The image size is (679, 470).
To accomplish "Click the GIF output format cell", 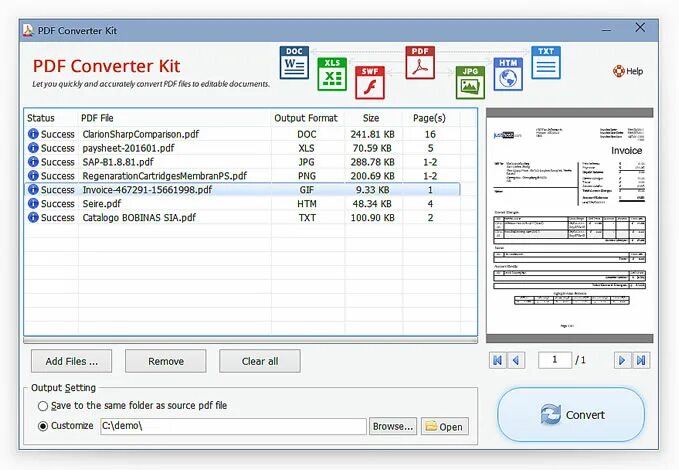I will click(307, 190).
